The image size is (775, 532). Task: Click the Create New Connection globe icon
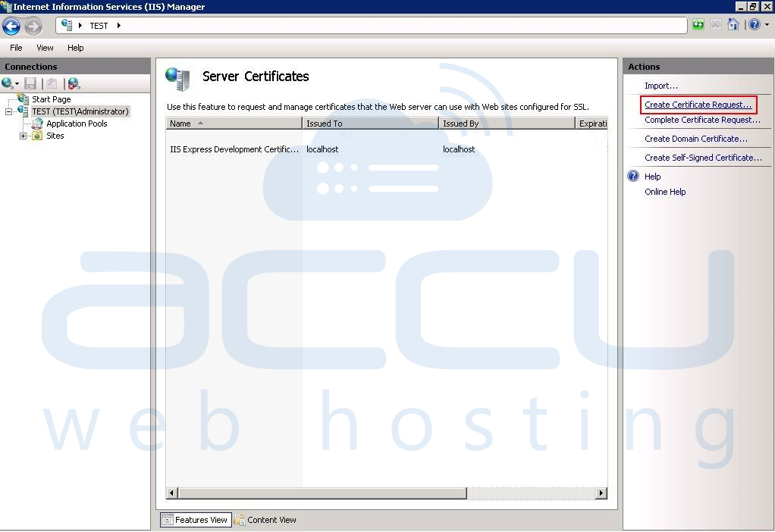click(x=8, y=83)
